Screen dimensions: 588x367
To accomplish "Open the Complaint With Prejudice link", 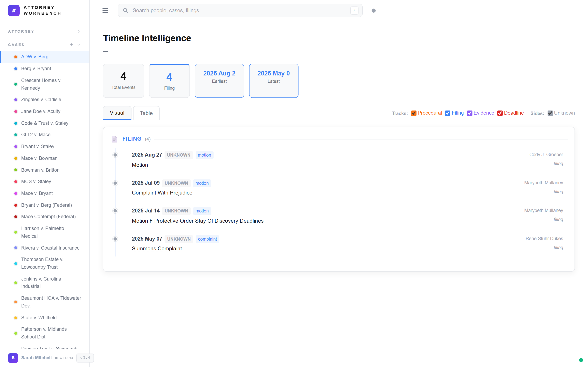I will point(162,193).
